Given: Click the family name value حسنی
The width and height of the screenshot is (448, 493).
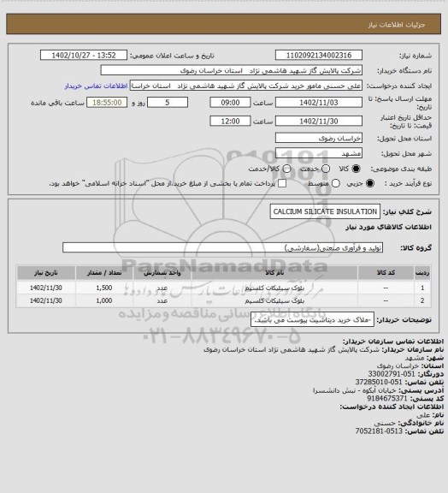Looking at the screenshot, I should point(385,423).
